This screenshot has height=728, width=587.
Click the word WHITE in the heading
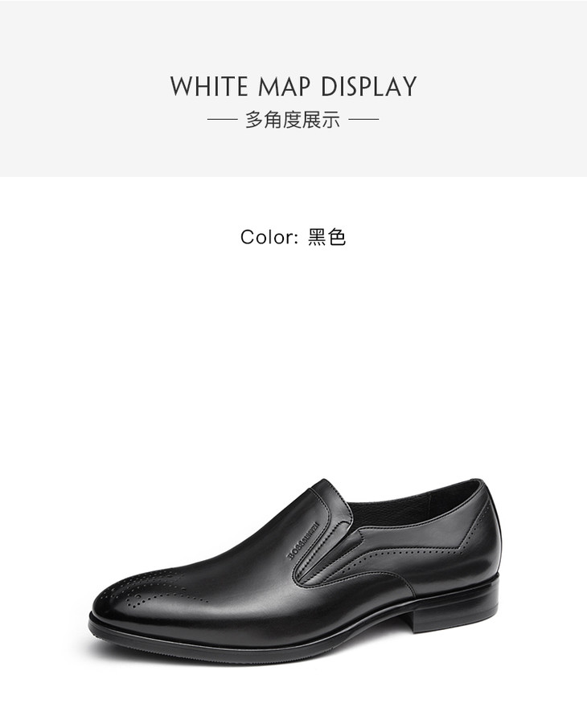(x=209, y=87)
